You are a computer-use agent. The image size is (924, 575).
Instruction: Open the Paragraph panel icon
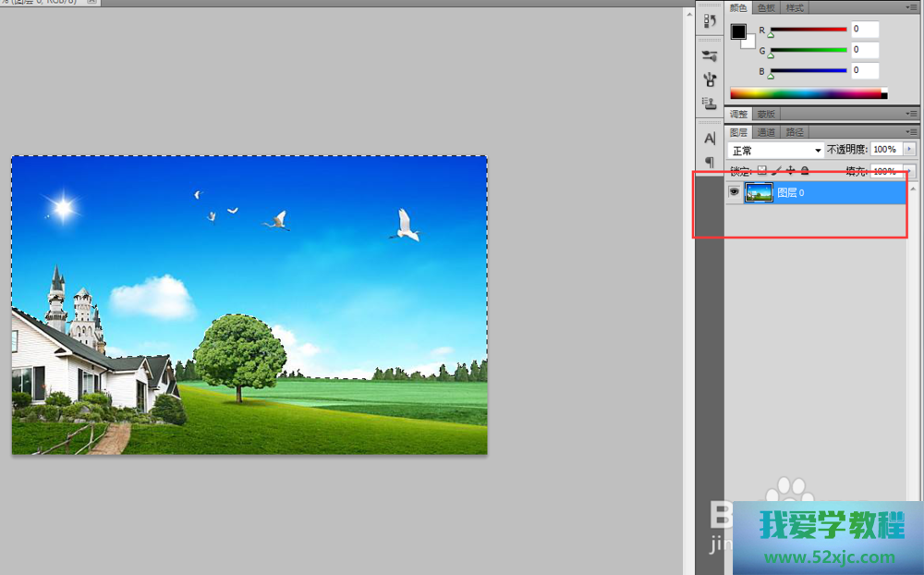pos(710,162)
